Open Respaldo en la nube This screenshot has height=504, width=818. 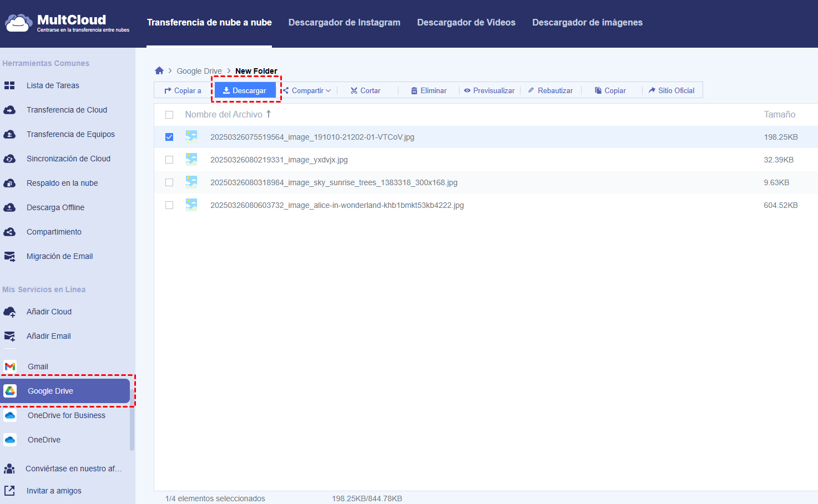coord(62,183)
